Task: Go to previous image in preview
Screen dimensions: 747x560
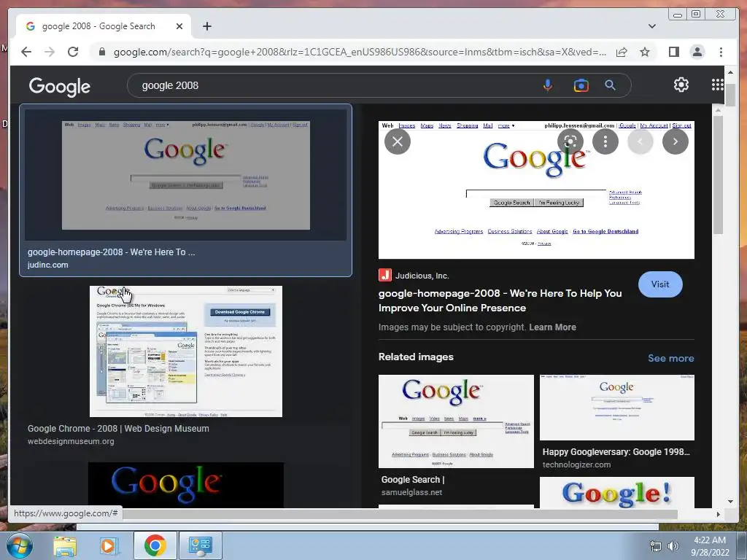Action: point(640,141)
